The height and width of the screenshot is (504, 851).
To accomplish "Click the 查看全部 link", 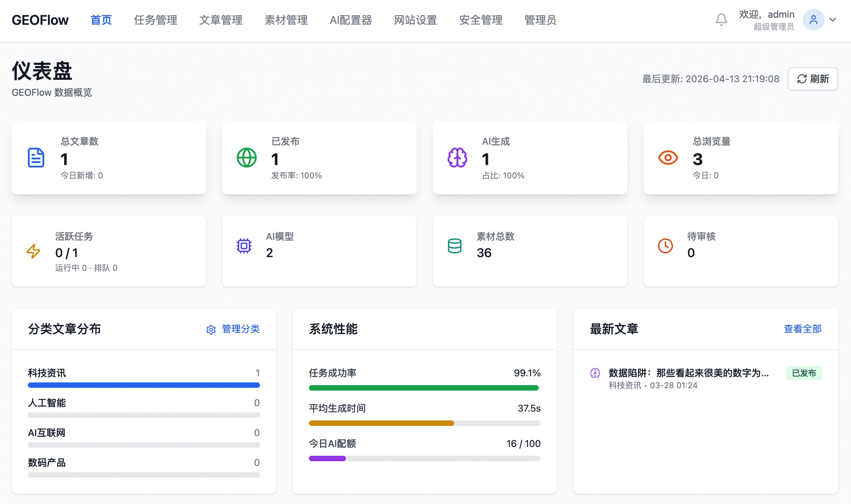I will pyautogui.click(x=802, y=329).
